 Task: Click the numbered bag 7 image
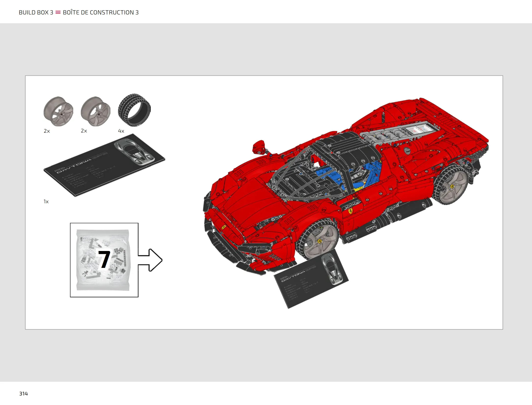pos(103,260)
